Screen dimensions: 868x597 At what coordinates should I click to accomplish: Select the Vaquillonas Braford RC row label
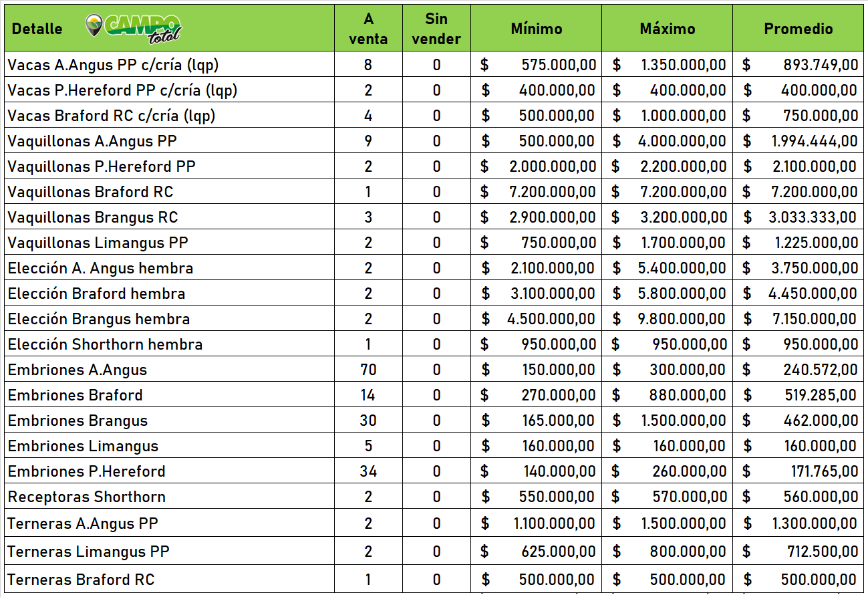coord(91,192)
